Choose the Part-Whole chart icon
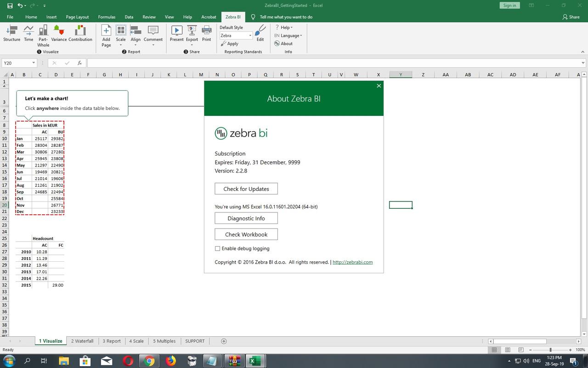The height and width of the screenshot is (368, 588). coord(43,36)
